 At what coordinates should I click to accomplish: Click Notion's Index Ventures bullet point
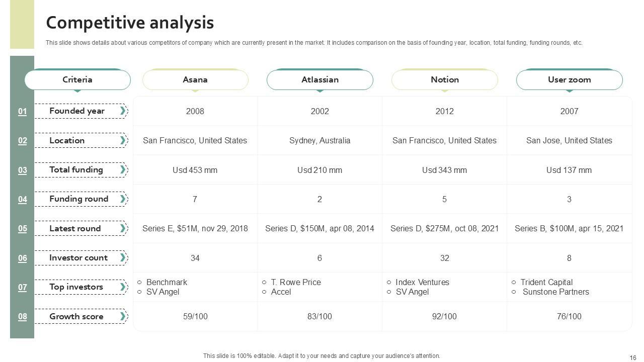point(422,282)
